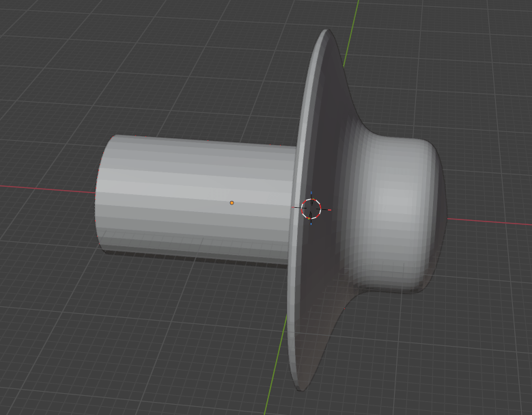
Task: Select the long cylindrical shaft of the mesh
Action: point(195,199)
